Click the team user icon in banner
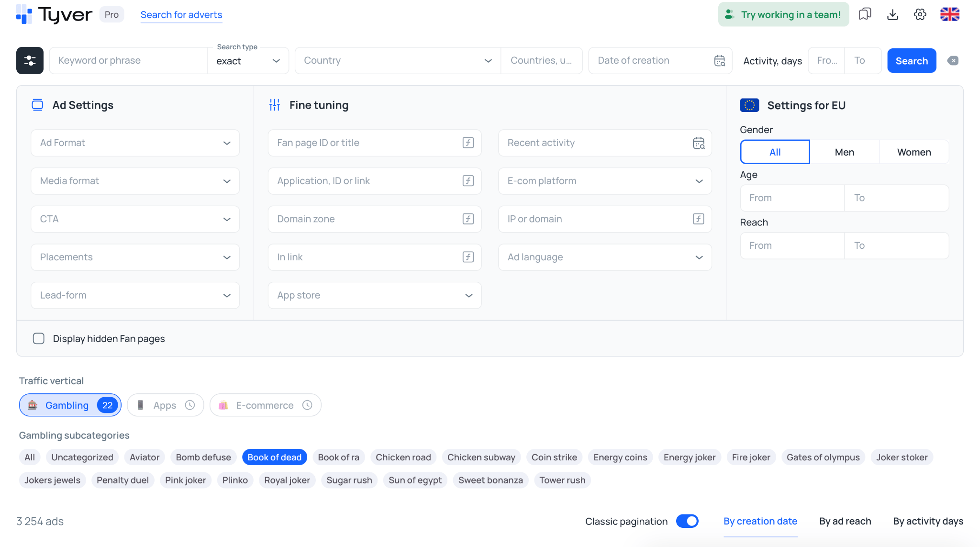 [729, 14]
